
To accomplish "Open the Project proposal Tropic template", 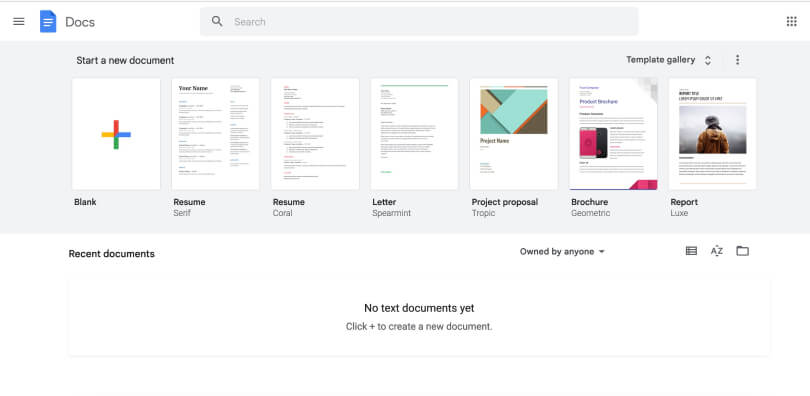I will (513, 134).
